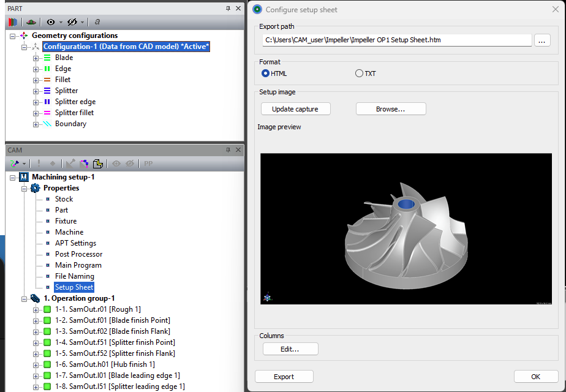Screen dimensions: 566x392
Task: Expand the Blade geometry tree node
Action: 36,57
